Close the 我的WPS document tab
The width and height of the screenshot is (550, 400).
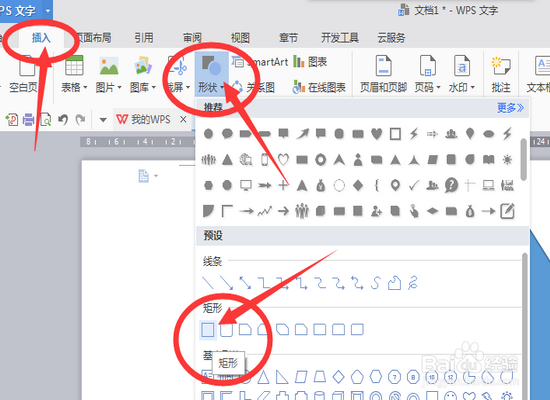(x=183, y=120)
